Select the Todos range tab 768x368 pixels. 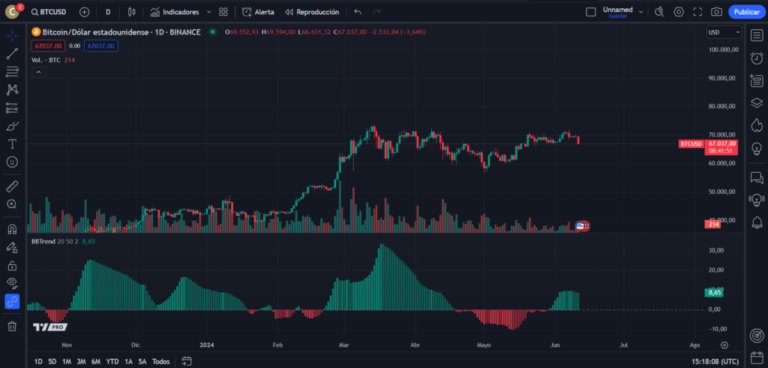tap(161, 362)
